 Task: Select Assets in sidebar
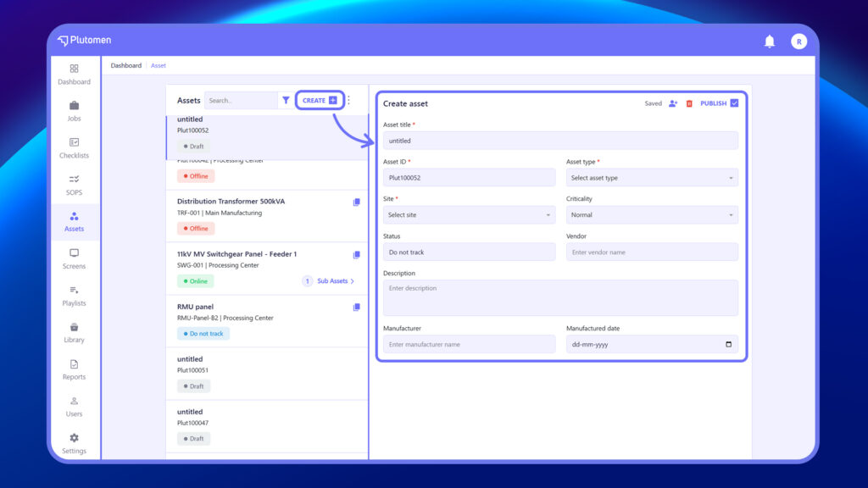click(x=75, y=222)
